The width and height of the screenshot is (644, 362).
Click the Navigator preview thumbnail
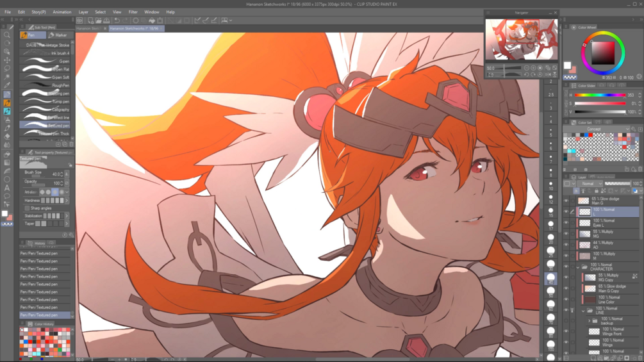[x=522, y=39]
